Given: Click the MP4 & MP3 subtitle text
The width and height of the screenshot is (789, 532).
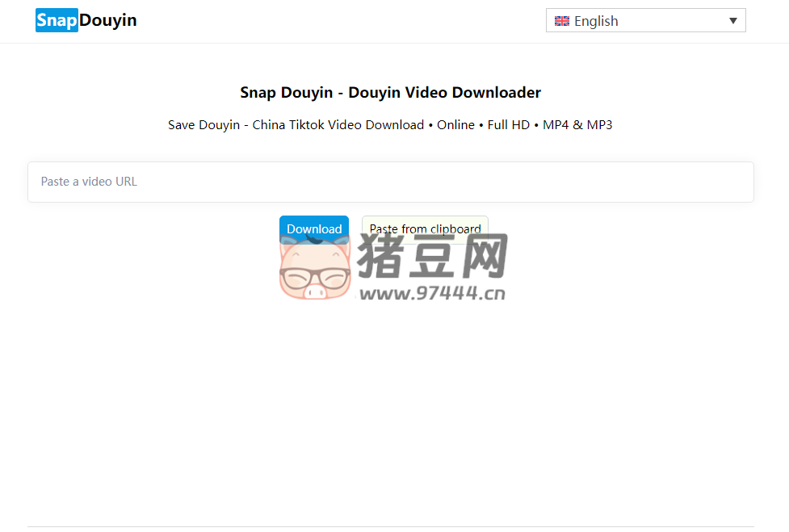Looking at the screenshot, I should tap(577, 124).
